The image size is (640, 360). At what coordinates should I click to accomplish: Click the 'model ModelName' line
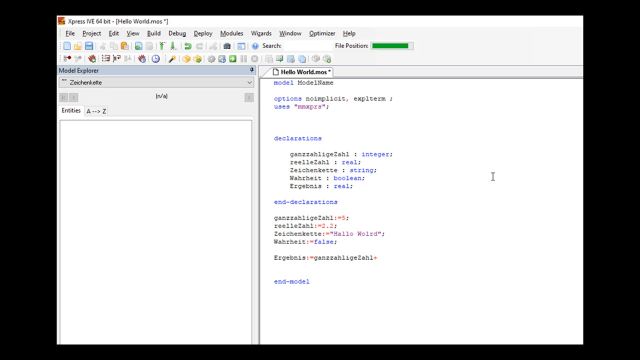303,83
